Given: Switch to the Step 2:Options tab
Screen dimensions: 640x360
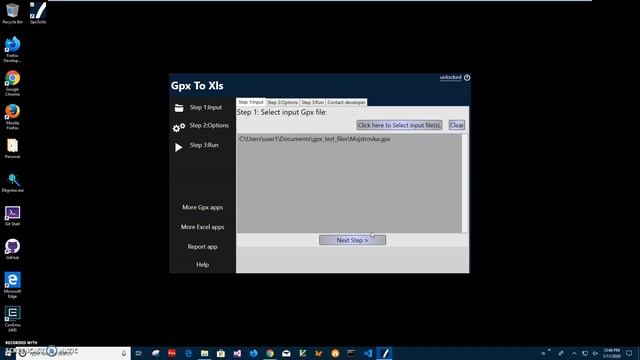Looking at the screenshot, I should (282, 102).
